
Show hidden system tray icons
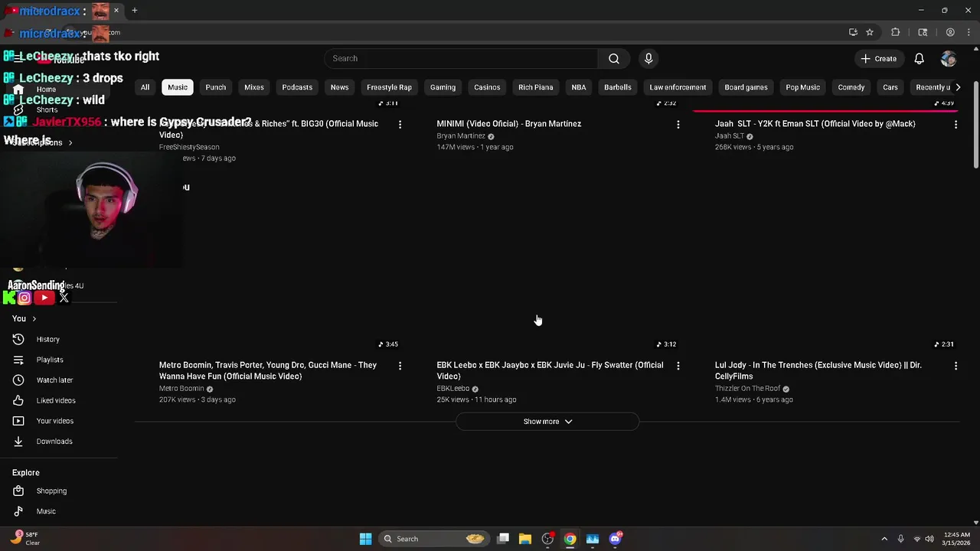884,539
